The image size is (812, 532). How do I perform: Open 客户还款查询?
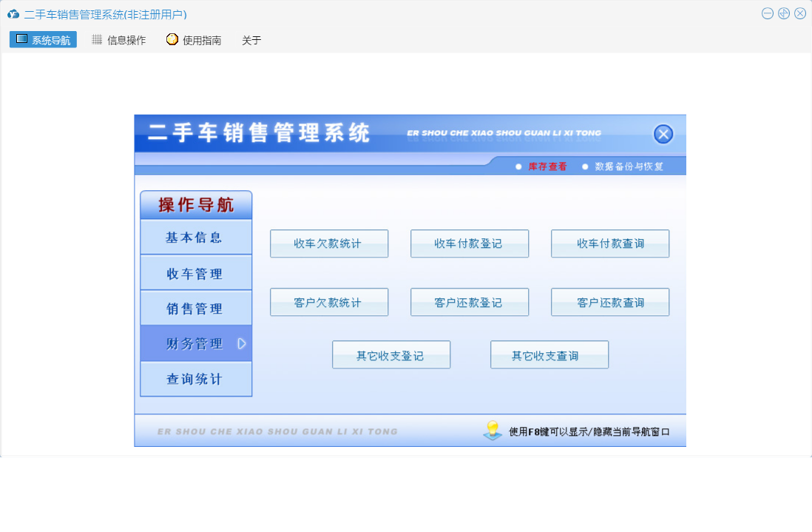[610, 302]
